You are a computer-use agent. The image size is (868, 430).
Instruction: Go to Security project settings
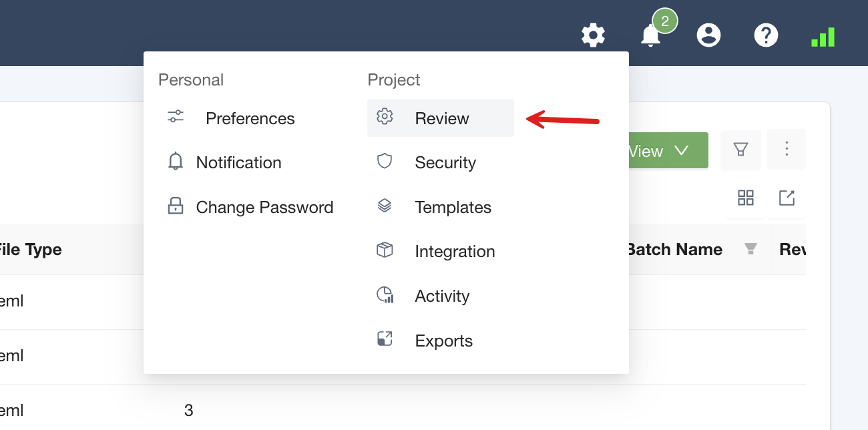445,163
